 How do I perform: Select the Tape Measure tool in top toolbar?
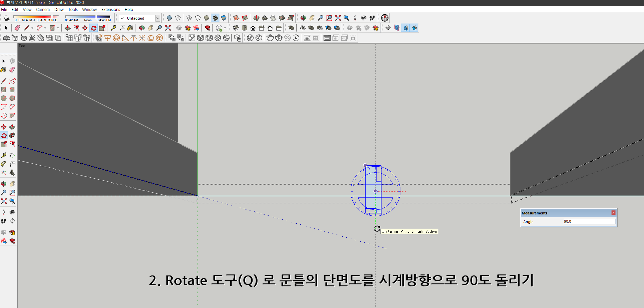pyautogui.click(x=113, y=28)
